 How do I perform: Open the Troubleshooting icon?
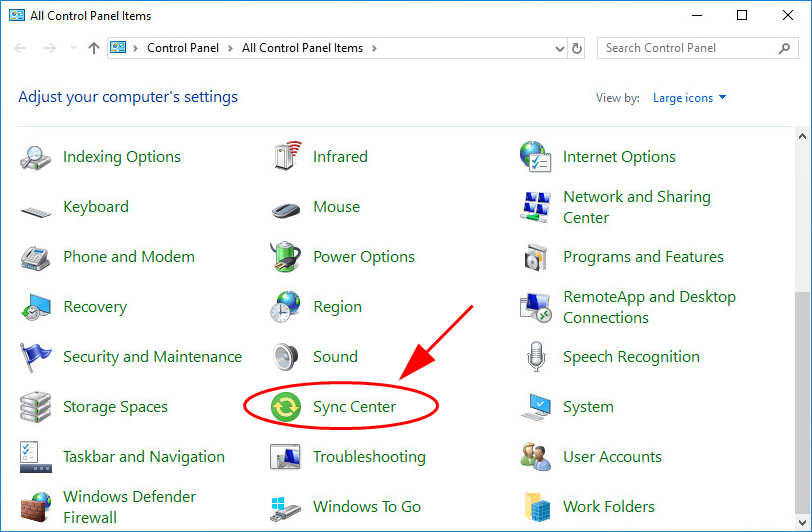pos(285,457)
